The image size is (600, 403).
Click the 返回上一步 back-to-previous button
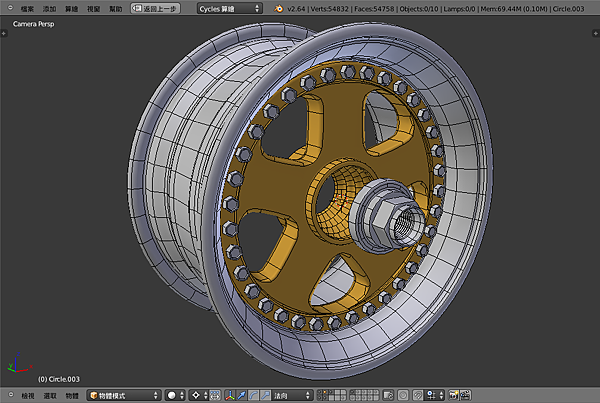tap(155, 8)
